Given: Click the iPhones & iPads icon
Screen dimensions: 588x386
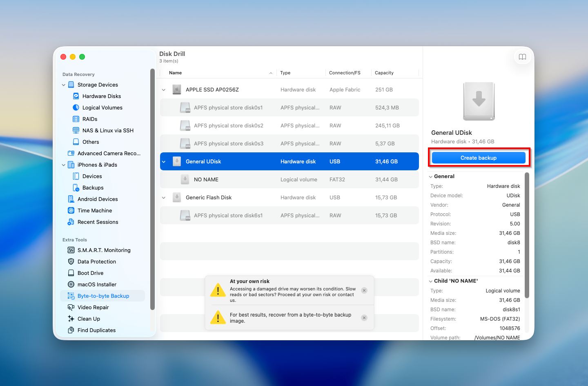Looking at the screenshot, I should pos(71,165).
